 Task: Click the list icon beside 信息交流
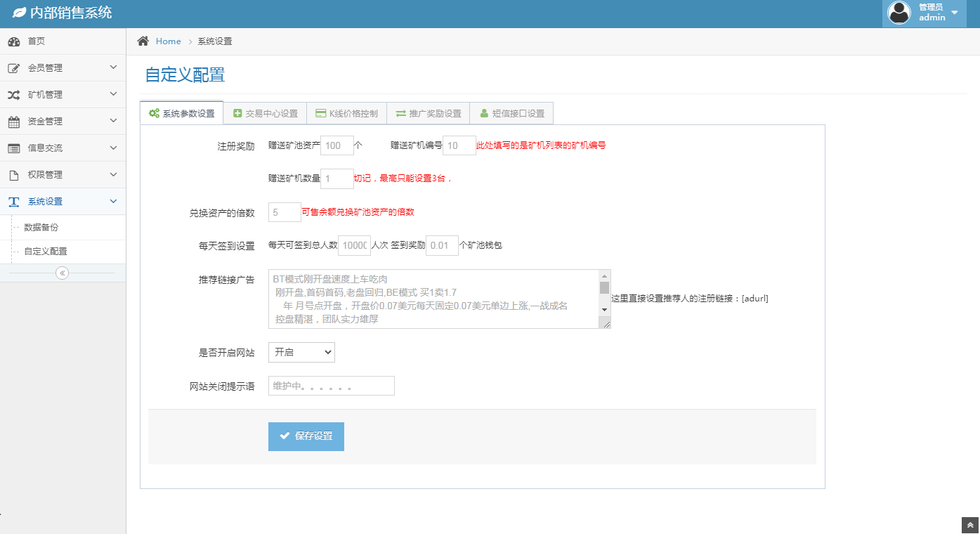14,148
